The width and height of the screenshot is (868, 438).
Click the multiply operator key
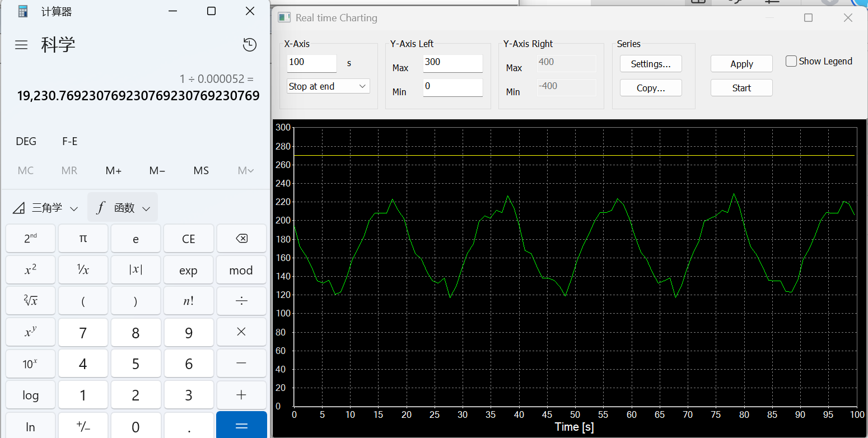[241, 332]
